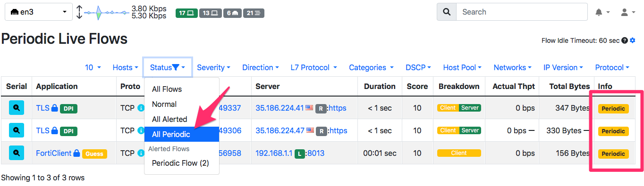This screenshot has height=186, width=644.
Task: Click lock icon beside FortiClient
Action: 76,153
